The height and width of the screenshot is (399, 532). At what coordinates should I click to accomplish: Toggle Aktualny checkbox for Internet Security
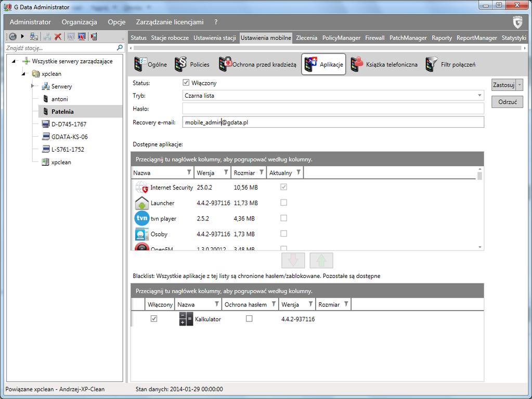pos(283,187)
